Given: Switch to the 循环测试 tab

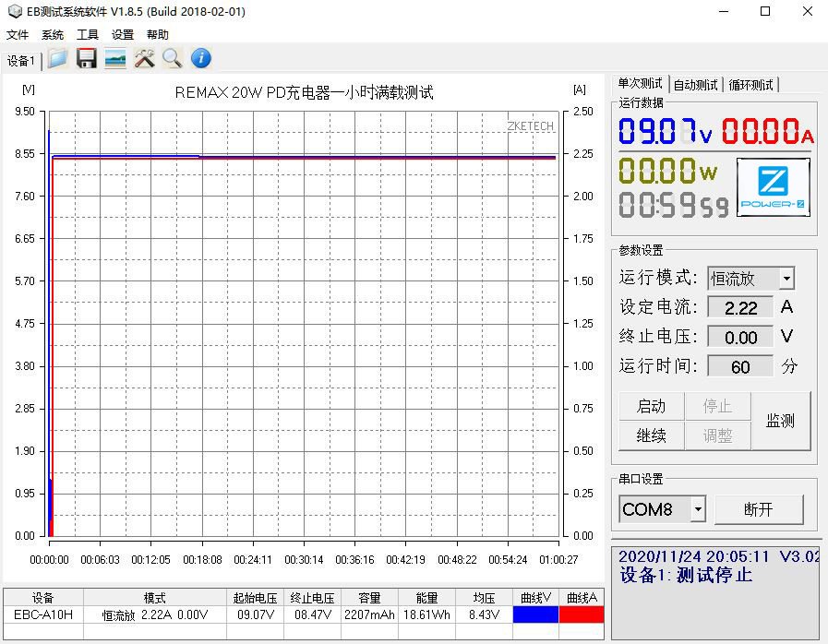Looking at the screenshot, I should pos(750,85).
